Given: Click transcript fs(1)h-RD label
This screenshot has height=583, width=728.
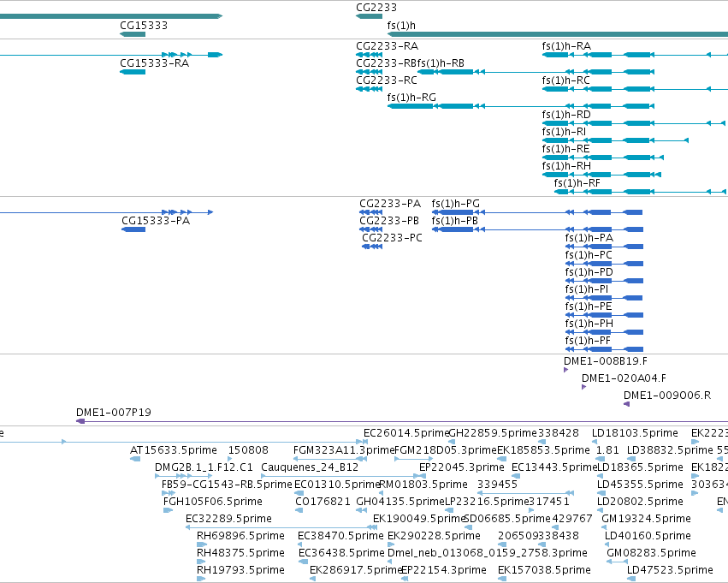Looking at the screenshot, I should (566, 115).
